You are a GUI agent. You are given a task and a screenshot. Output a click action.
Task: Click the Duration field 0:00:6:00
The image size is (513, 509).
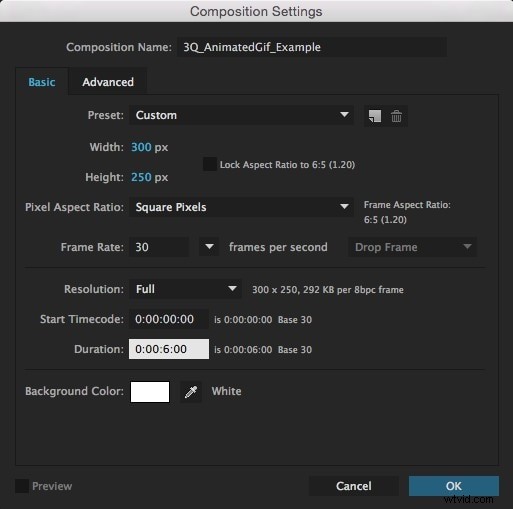click(x=169, y=349)
